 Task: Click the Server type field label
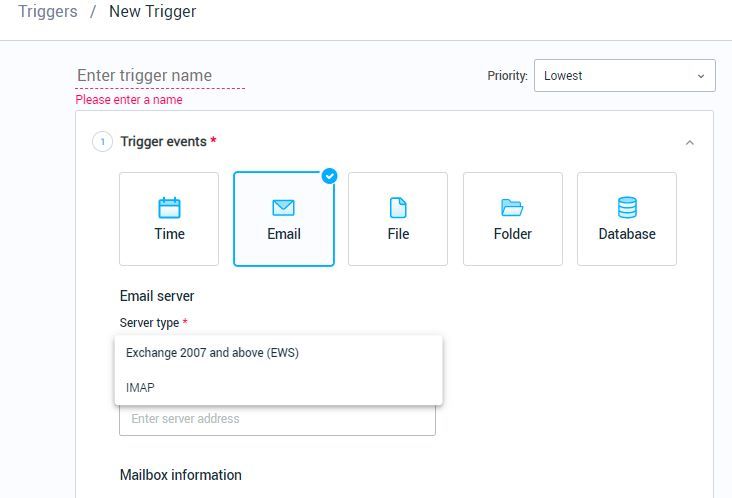pyautogui.click(x=149, y=323)
